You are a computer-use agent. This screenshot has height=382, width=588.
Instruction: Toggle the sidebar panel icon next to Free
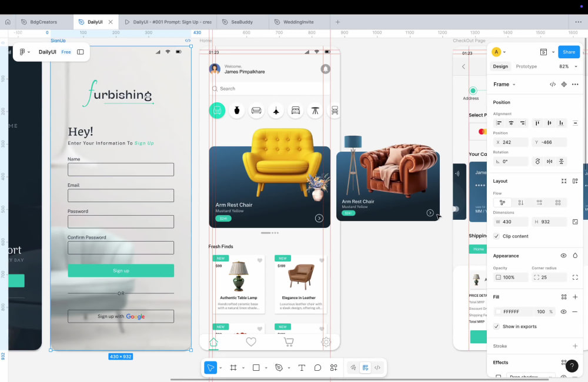pos(80,52)
